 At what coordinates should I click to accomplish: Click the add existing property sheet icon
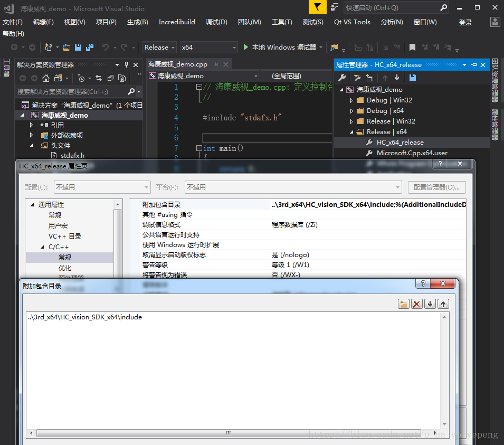pos(369,78)
